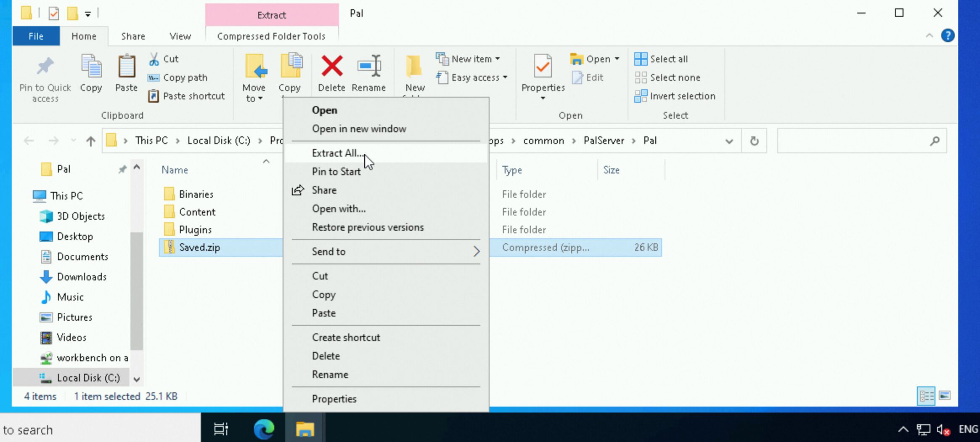Click the Copy clipboard icon in ribbon

tap(91, 67)
